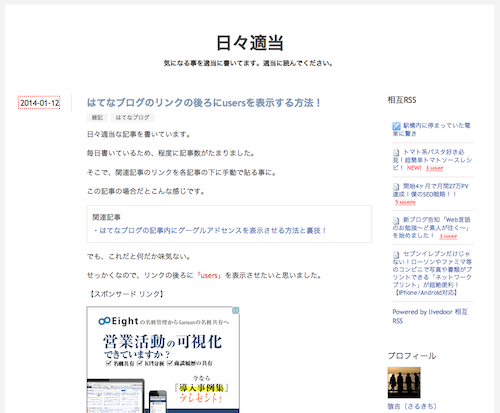
Task: Open RSS entry トマト系パスタ好き必見
Action: (x=432, y=160)
